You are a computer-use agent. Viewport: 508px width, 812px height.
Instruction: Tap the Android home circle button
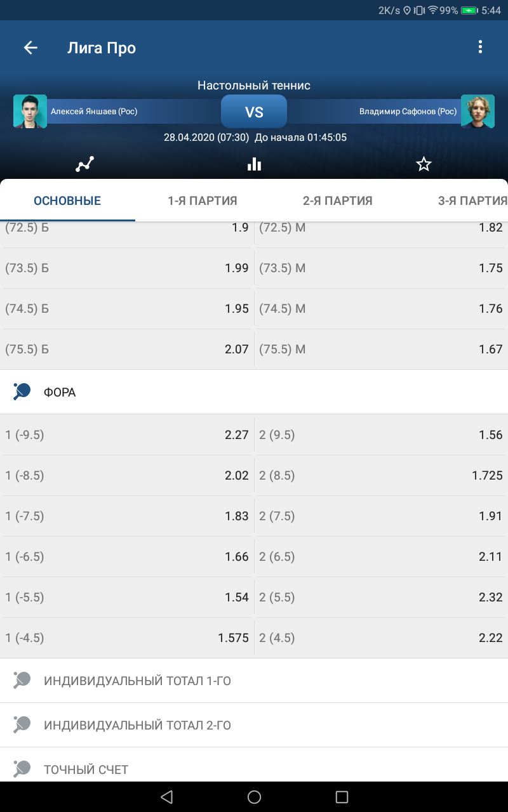click(x=254, y=797)
